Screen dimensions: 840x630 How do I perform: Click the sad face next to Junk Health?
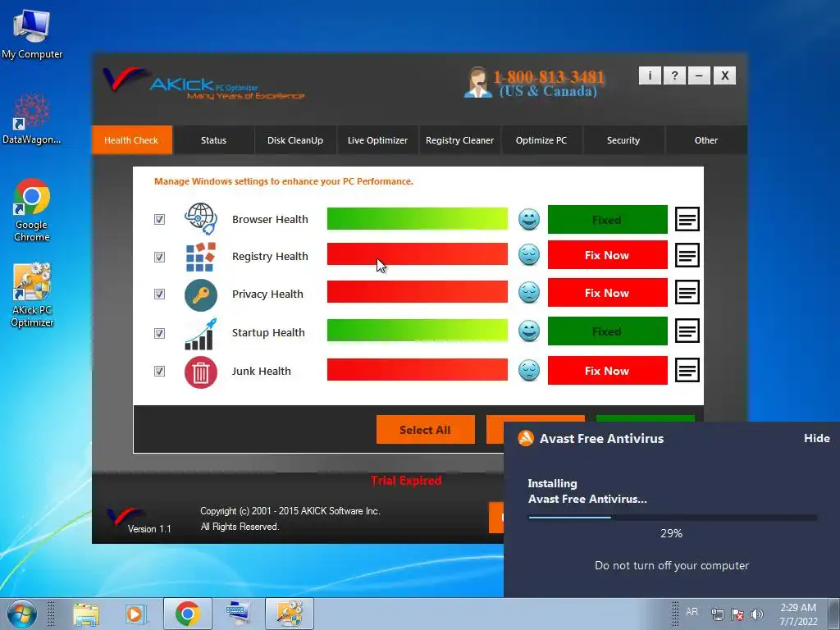529,370
